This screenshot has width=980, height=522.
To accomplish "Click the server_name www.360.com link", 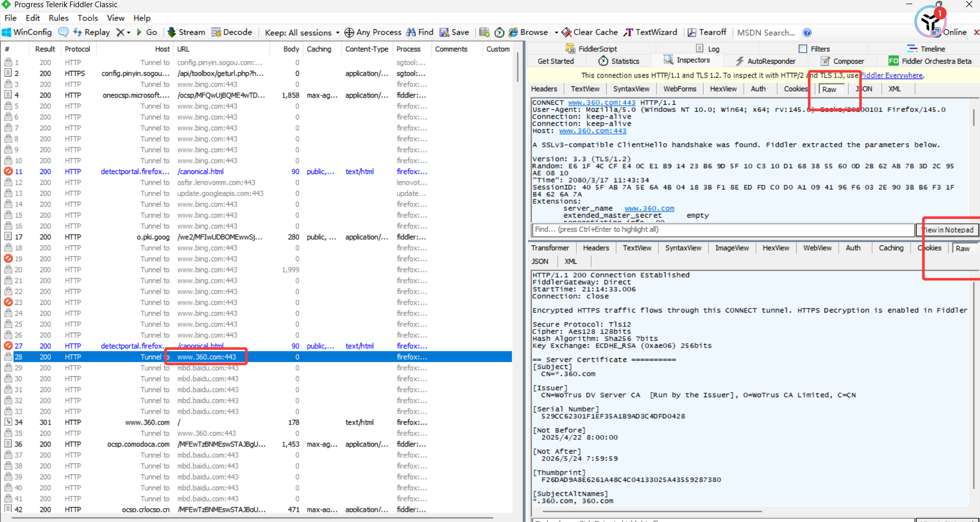I will point(649,208).
